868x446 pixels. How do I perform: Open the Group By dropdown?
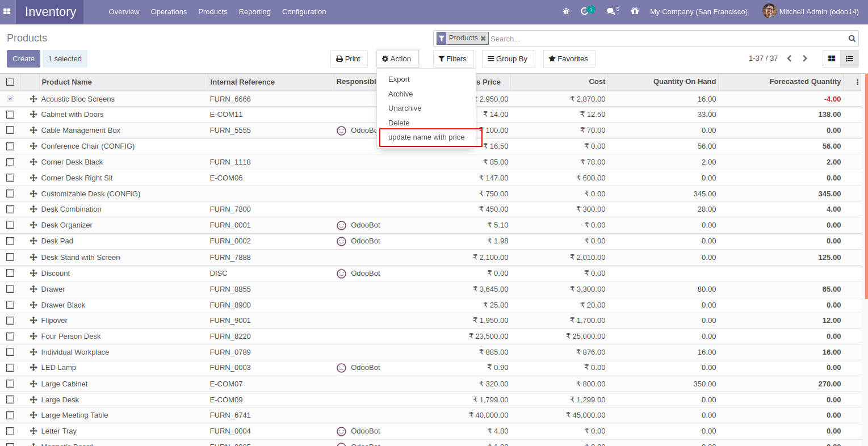[x=508, y=59]
